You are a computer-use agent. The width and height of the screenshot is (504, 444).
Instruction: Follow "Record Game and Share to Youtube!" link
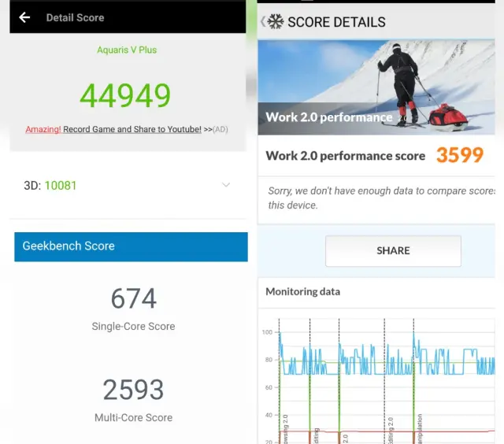[132, 129]
